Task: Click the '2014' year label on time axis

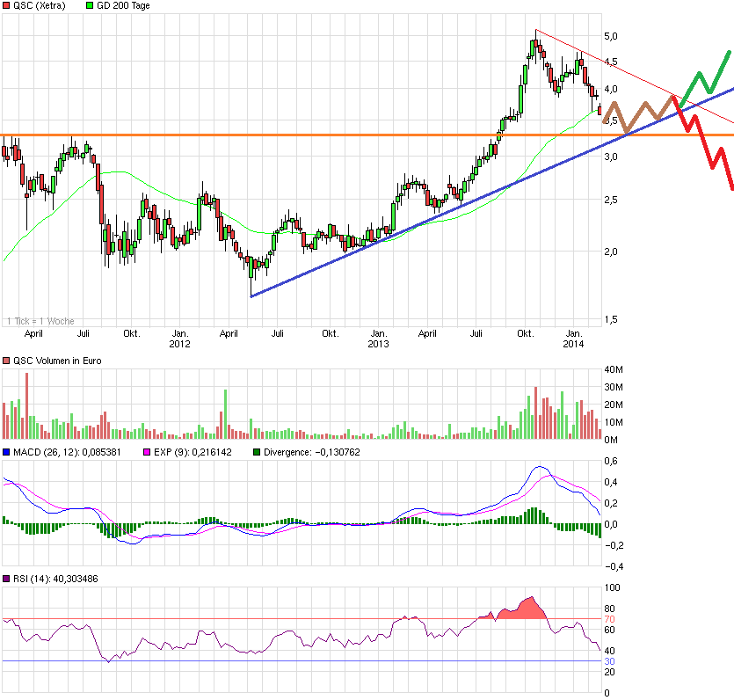Action: point(573,344)
